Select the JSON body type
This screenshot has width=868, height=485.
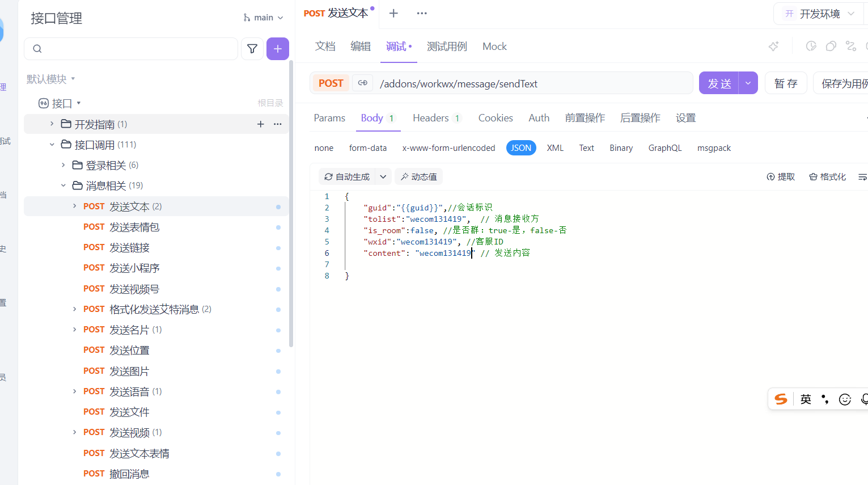click(x=521, y=148)
